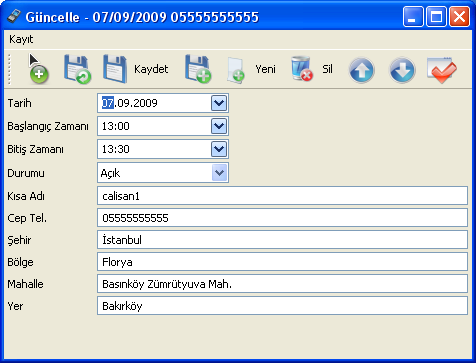Expand the Bitiş Zamanı time dropdown
Screen dimensions: 476x363
tap(219, 149)
